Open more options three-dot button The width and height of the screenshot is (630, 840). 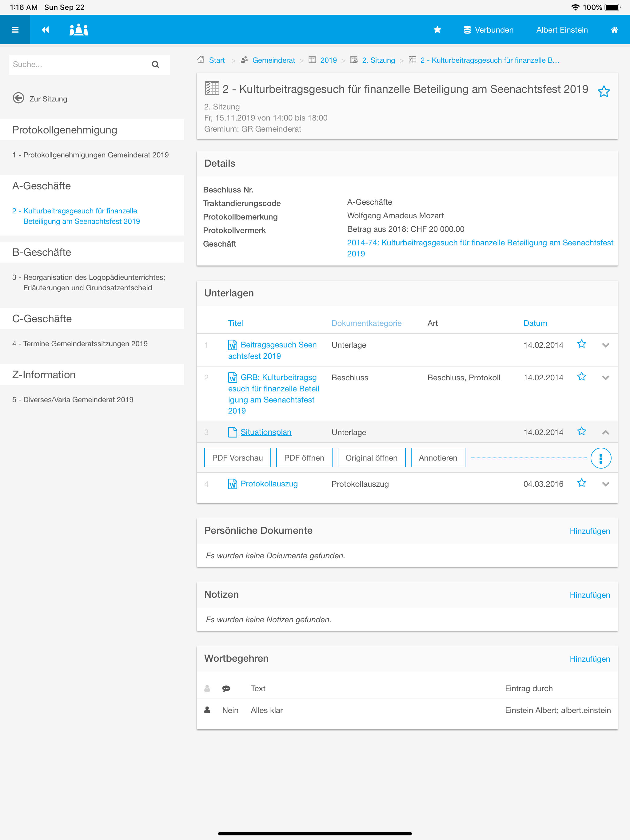[601, 458]
